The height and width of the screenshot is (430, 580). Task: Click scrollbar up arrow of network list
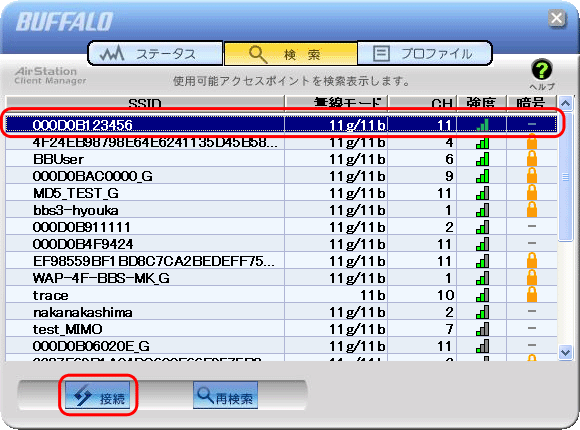click(x=565, y=103)
